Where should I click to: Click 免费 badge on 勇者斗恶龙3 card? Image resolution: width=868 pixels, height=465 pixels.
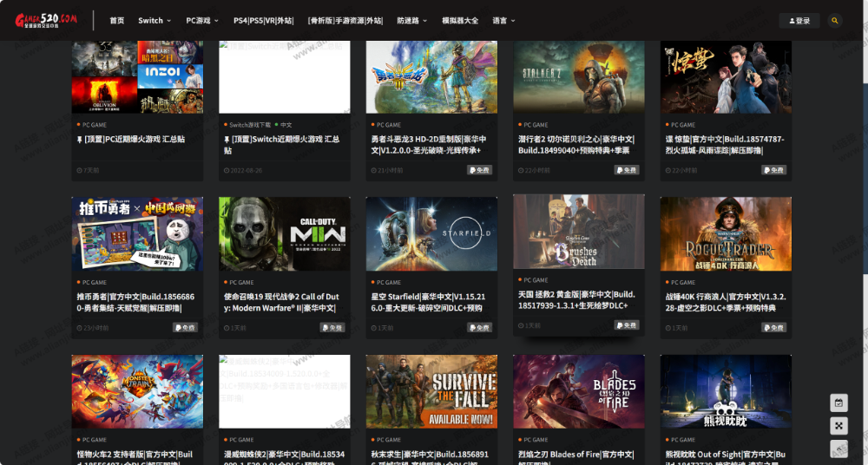[479, 170]
